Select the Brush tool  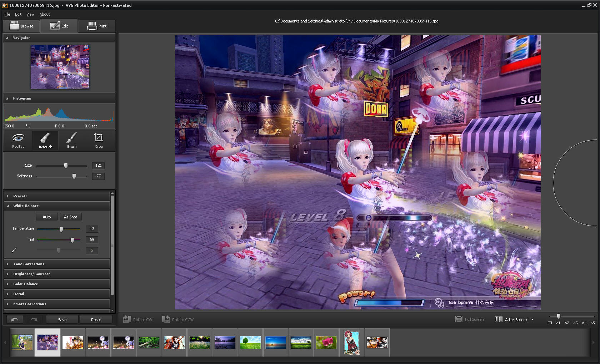point(72,141)
